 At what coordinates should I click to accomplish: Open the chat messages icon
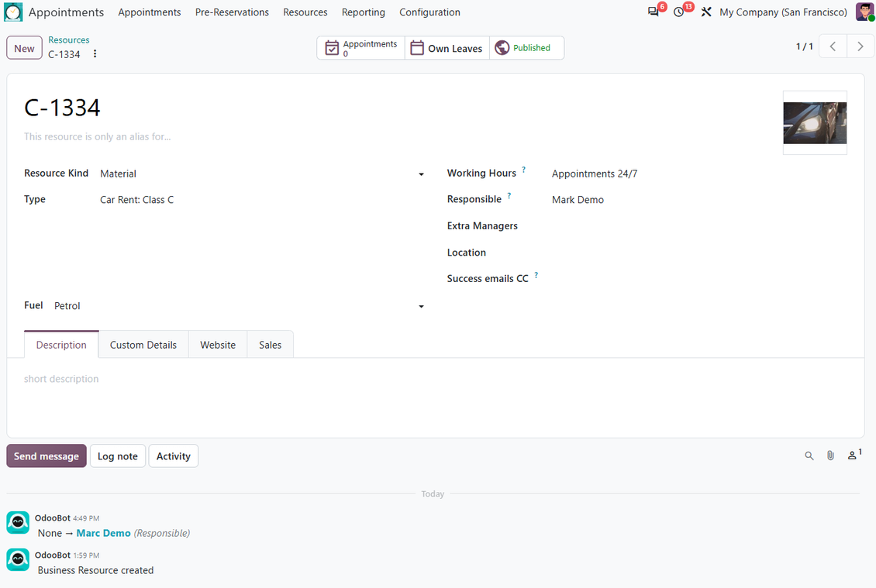tap(653, 12)
